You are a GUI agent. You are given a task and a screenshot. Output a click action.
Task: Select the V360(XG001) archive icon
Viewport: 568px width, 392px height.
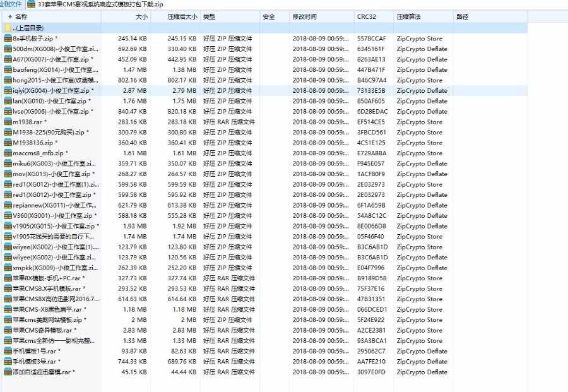(x=8, y=215)
